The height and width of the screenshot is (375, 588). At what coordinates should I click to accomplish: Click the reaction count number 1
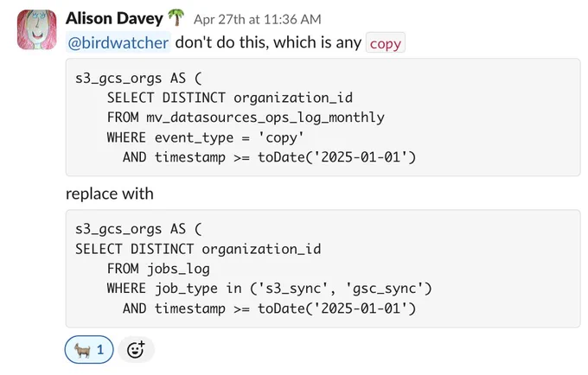pos(100,350)
